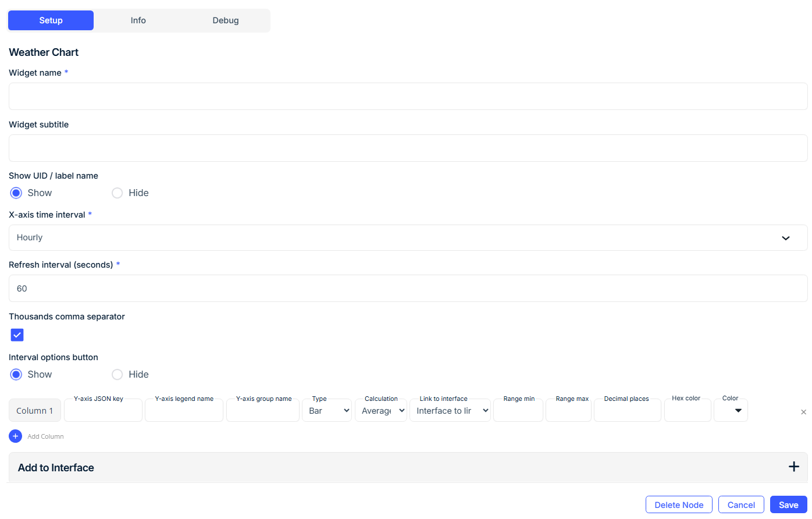Image resolution: width=812 pixels, height=519 pixels.
Task: Toggle the Thousands comma separator checkbox
Action: [17, 335]
